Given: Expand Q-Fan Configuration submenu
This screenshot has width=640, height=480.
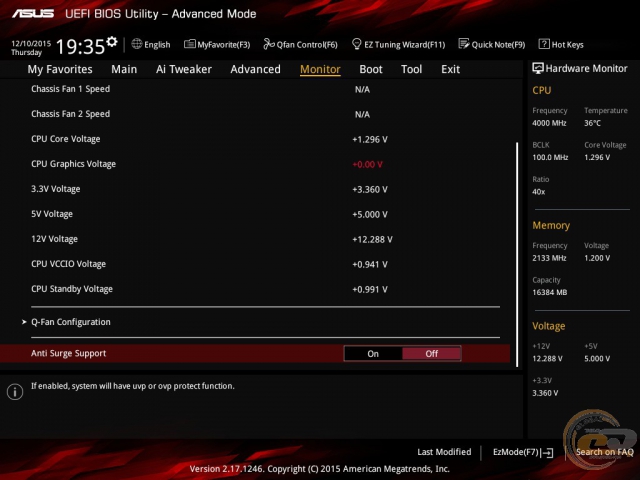Looking at the screenshot, I should (70, 322).
